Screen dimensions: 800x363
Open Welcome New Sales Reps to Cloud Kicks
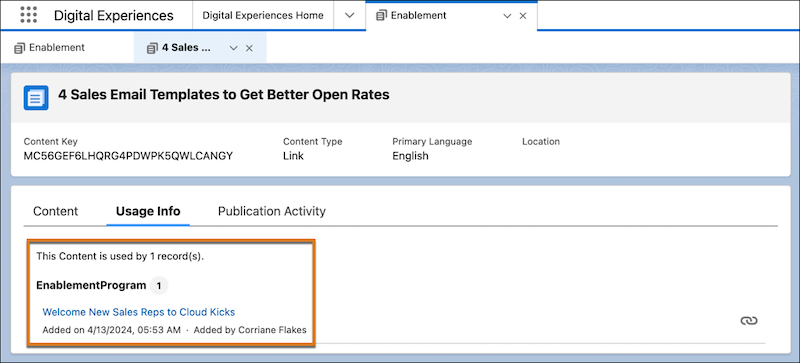tap(139, 312)
